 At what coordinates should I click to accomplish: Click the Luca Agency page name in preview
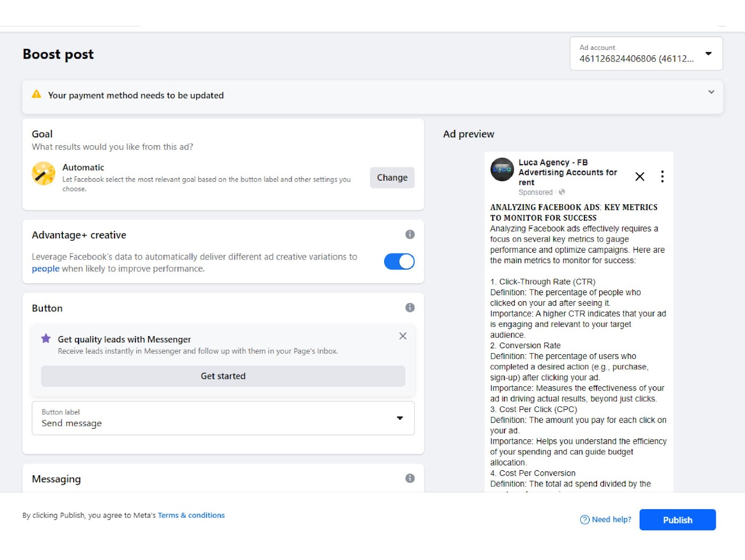click(x=568, y=172)
